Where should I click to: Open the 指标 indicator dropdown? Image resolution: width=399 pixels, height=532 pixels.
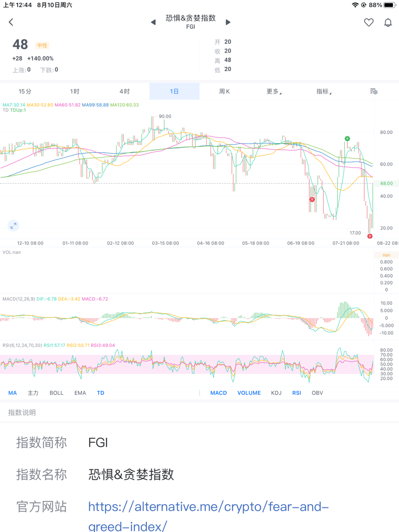click(x=324, y=91)
